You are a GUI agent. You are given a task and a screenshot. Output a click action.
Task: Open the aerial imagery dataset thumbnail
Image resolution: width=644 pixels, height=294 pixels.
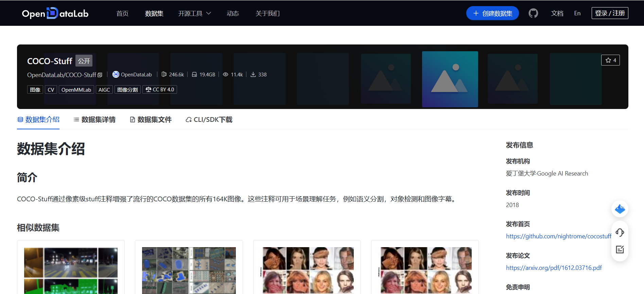pyautogui.click(x=189, y=271)
